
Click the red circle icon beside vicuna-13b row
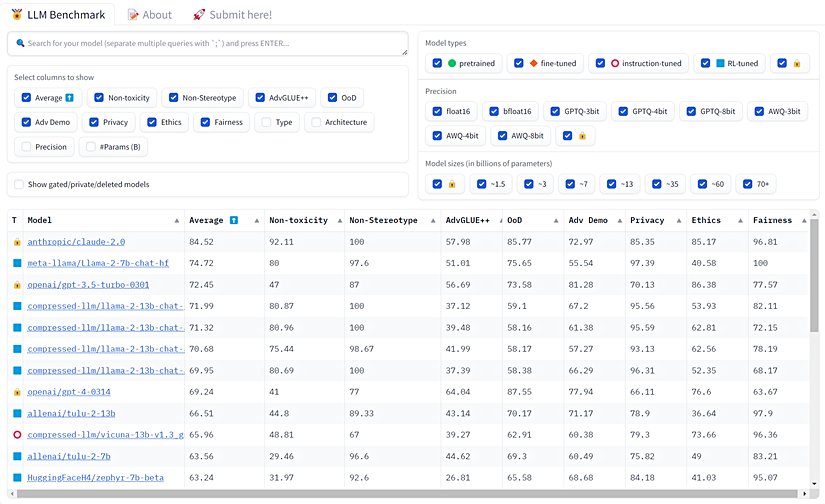click(x=16, y=435)
